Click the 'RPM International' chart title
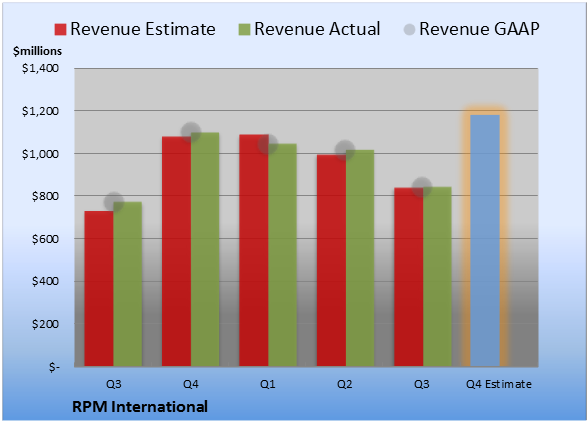 pyautogui.click(x=140, y=407)
